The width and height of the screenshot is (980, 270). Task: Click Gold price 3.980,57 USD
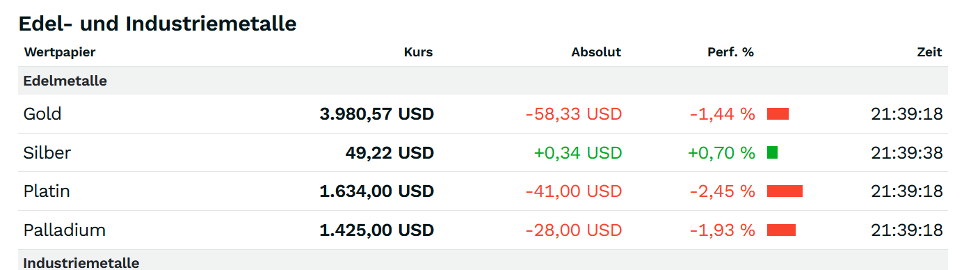tap(376, 114)
